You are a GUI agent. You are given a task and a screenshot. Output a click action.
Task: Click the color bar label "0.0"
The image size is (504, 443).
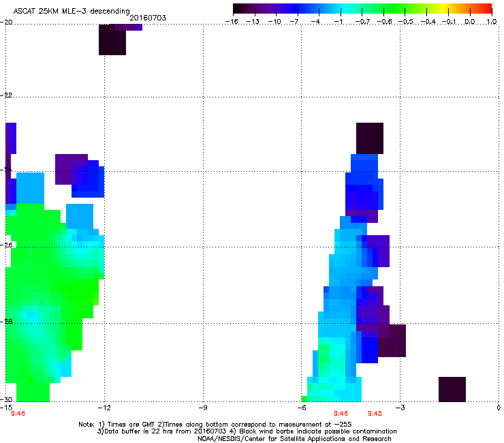click(x=470, y=22)
